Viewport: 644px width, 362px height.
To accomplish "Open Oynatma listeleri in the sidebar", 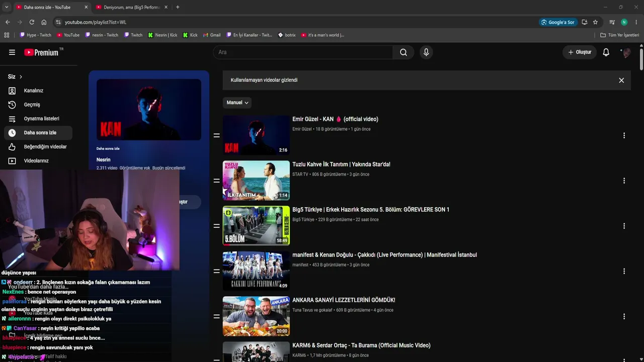I will click(38, 119).
